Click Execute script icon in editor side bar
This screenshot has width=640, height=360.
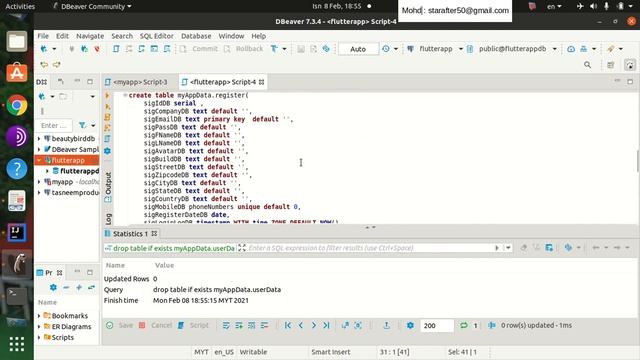point(108,117)
